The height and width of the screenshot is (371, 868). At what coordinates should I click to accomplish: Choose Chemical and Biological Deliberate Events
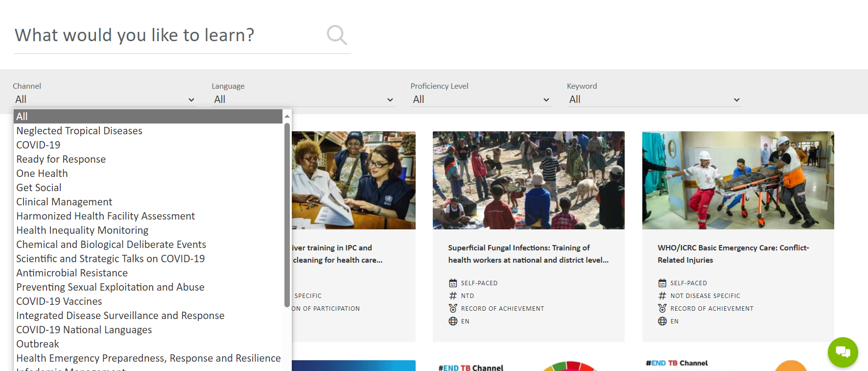tap(148, 245)
